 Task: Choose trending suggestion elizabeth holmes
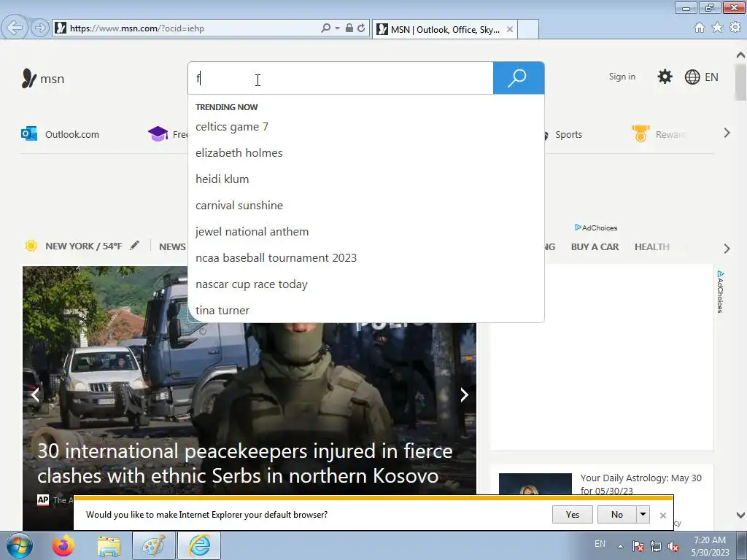(x=239, y=153)
